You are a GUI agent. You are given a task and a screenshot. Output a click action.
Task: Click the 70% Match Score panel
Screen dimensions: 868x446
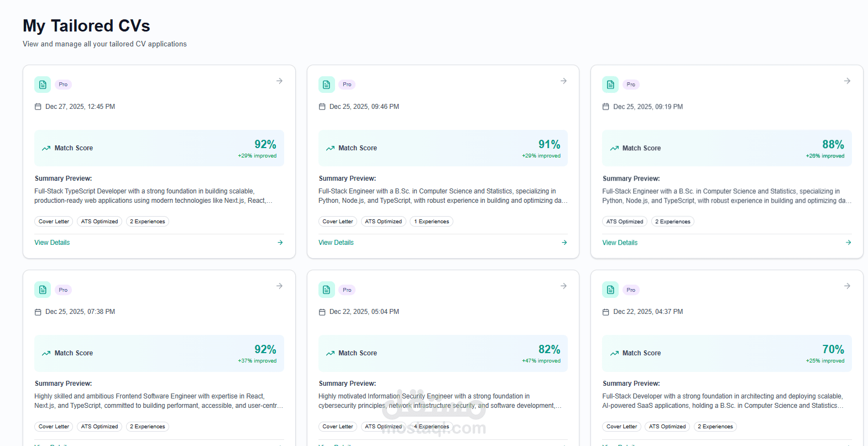(x=726, y=353)
